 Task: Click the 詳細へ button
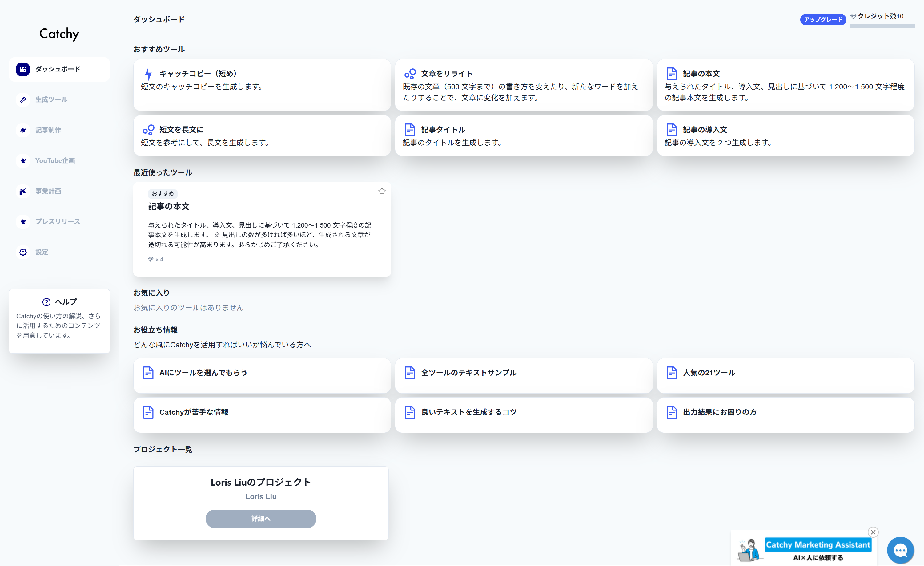pyautogui.click(x=261, y=519)
